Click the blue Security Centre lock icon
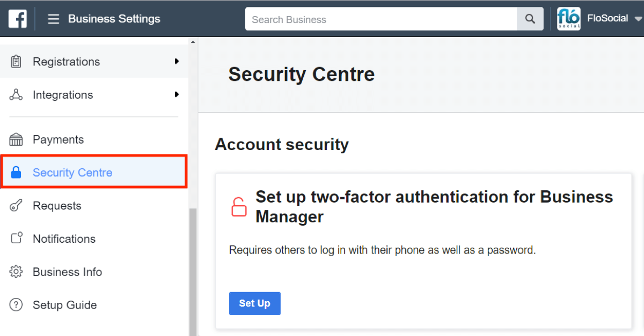This screenshot has height=336, width=644. tap(16, 173)
